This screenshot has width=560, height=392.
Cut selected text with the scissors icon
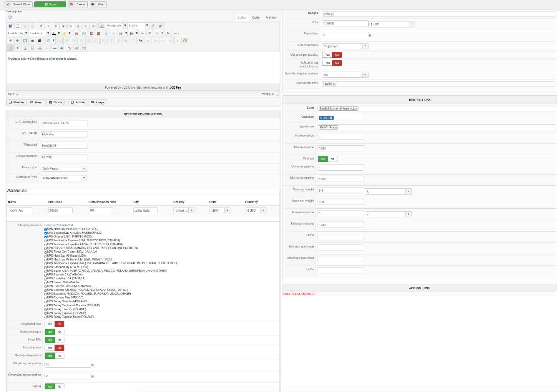click(x=76, y=33)
